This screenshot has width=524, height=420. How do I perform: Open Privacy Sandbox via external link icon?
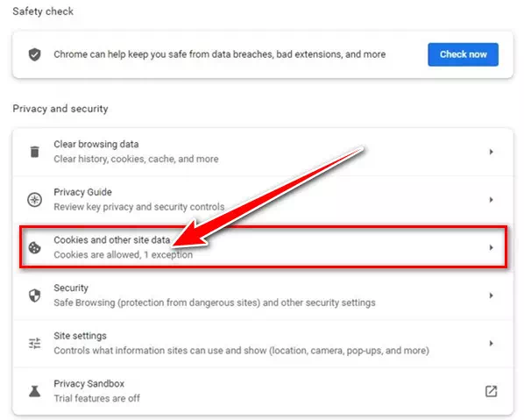(x=491, y=391)
